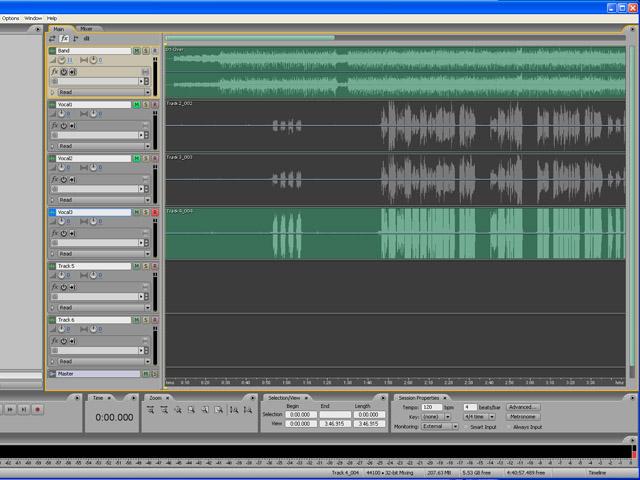640x480 pixels.
Task: Open the Monitoring External dropdown
Action: [440, 427]
